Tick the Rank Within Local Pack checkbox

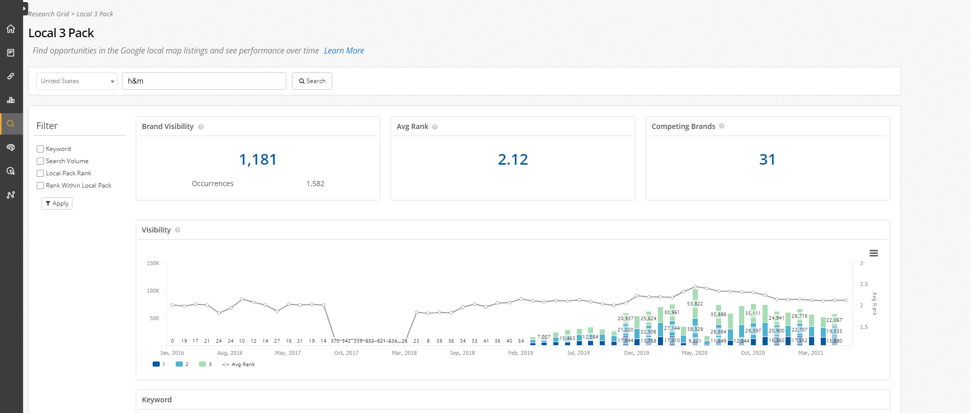pos(40,186)
